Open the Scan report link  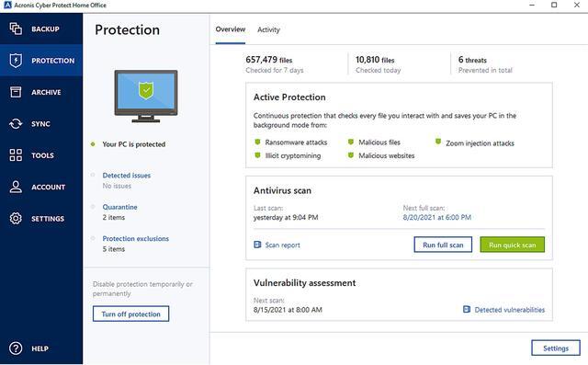coord(283,245)
